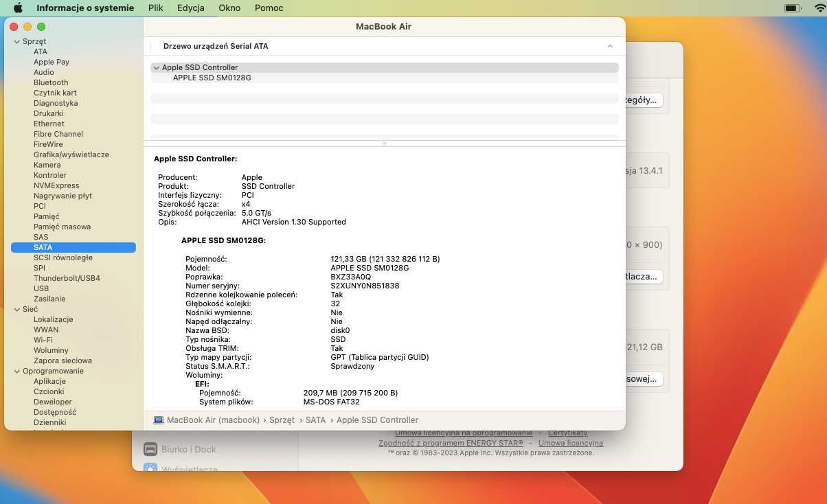Toggle the Drzewo urządzeń Serial ATA header chevron
Viewport: 827px width, 504px height.
(610, 46)
